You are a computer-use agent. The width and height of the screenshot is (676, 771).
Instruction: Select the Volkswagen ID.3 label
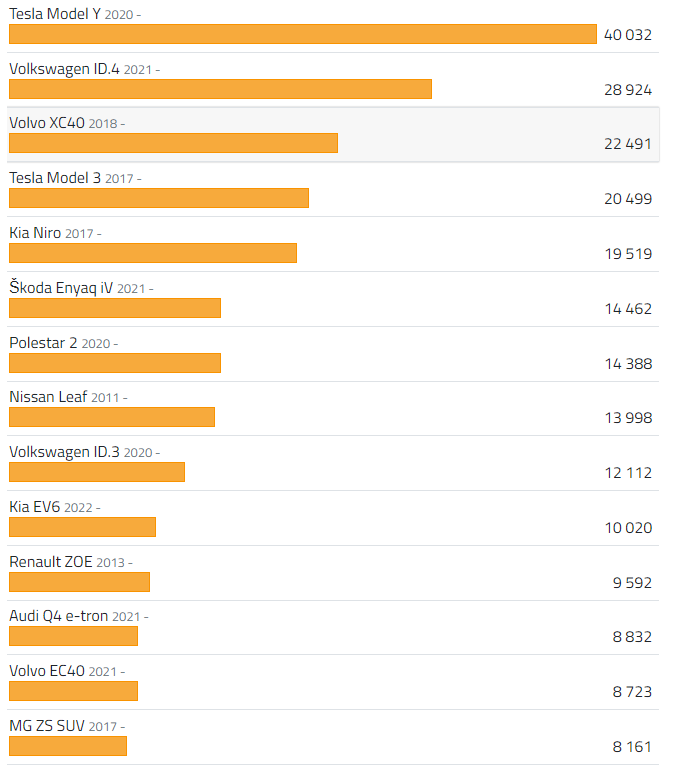click(x=64, y=452)
